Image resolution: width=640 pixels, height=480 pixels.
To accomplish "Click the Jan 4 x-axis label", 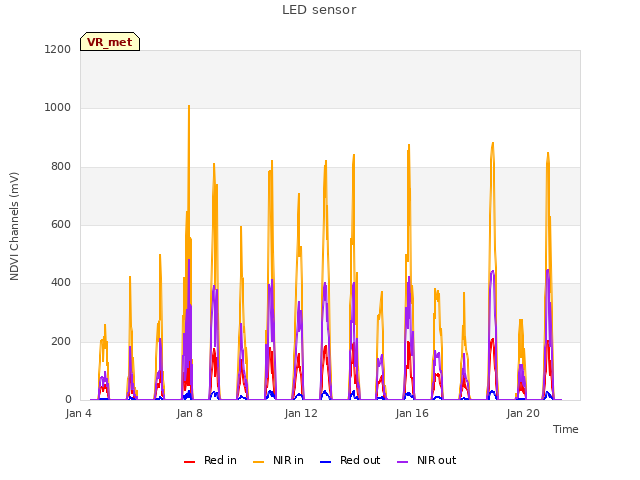I will 78,413.
